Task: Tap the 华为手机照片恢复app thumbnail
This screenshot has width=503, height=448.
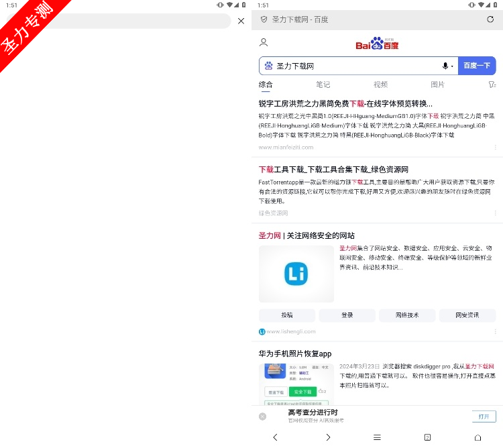Action: (296, 384)
